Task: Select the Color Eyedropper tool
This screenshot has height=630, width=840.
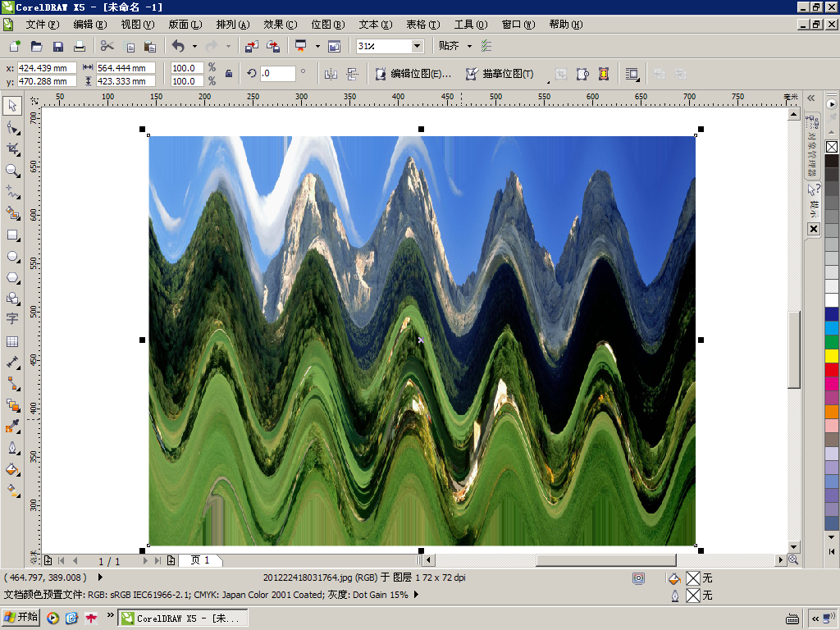Action: tap(12, 427)
